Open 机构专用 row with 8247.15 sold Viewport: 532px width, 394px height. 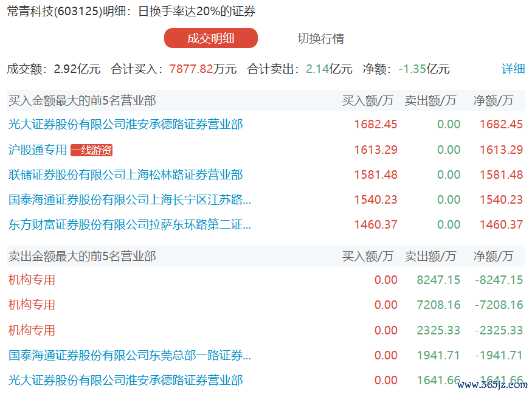(x=32, y=280)
